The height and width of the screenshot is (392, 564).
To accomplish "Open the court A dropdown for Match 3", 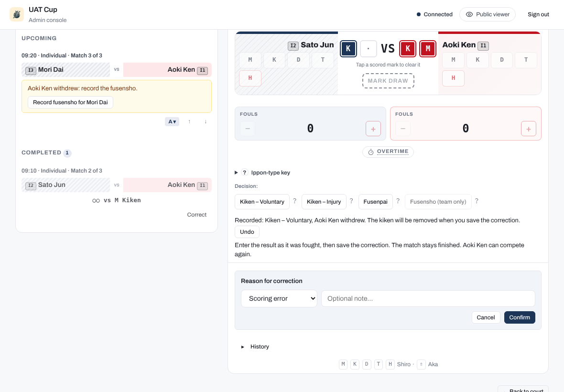I will pos(172,121).
